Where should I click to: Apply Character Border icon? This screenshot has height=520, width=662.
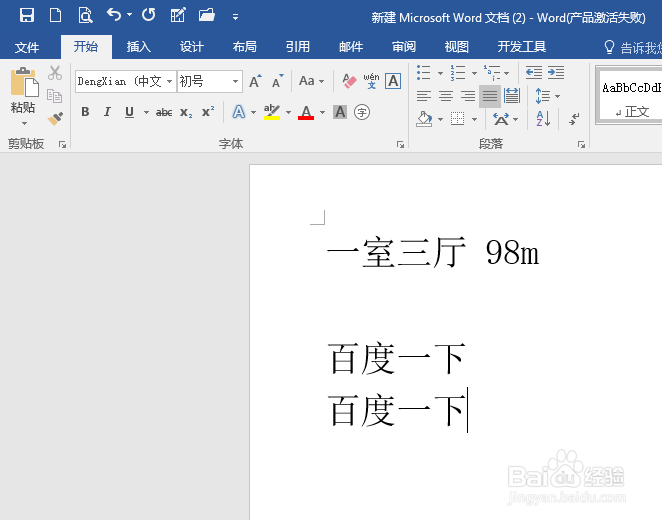[x=393, y=81]
